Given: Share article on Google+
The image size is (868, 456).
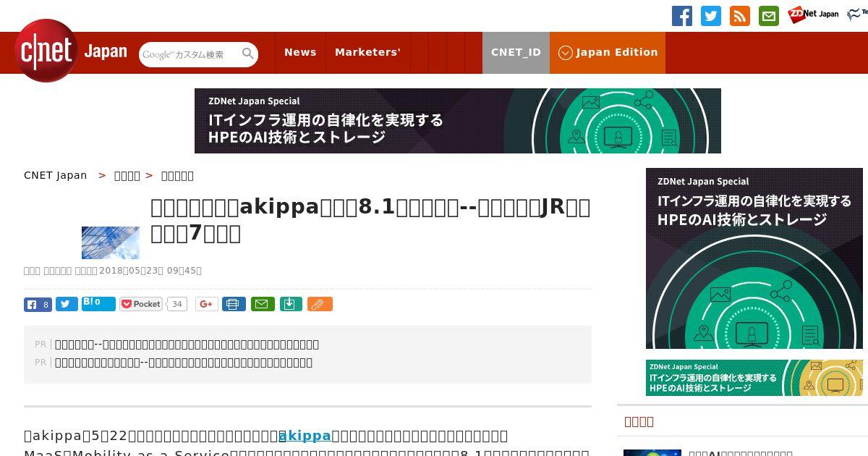Looking at the screenshot, I should (207, 304).
